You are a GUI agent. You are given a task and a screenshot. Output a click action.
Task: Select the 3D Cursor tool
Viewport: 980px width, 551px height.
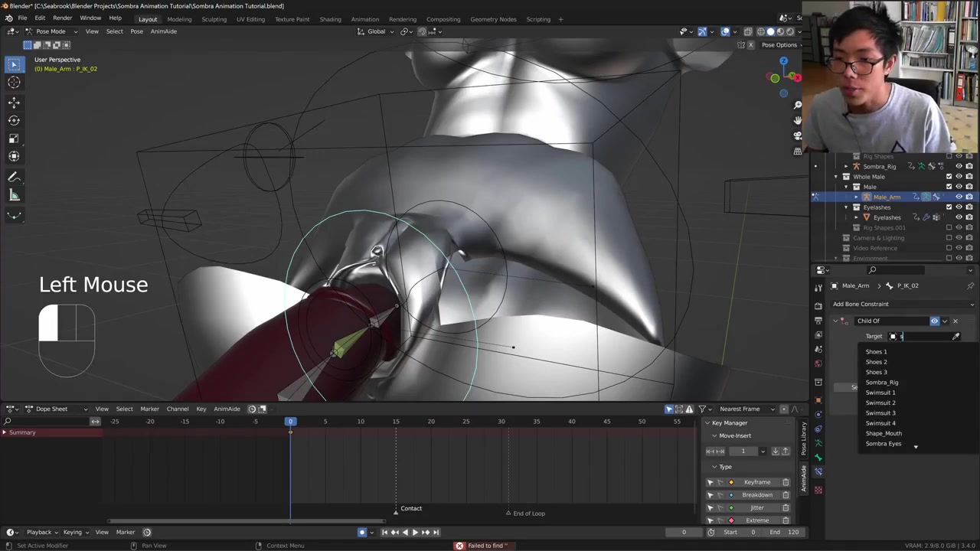(14, 83)
